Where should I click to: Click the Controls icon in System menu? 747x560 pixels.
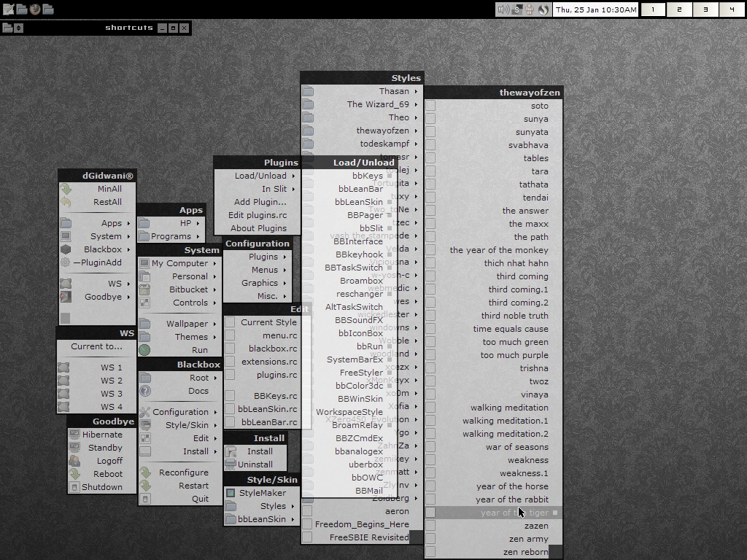144,303
